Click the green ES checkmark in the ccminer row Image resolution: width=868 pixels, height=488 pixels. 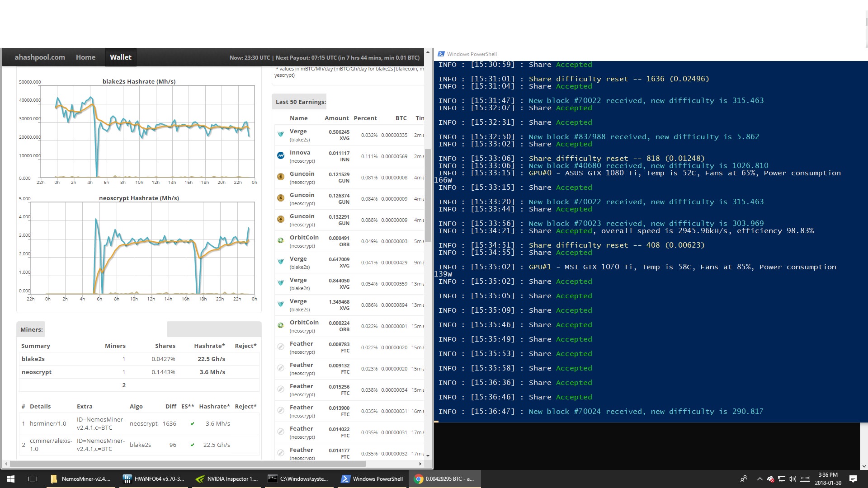[193, 445]
